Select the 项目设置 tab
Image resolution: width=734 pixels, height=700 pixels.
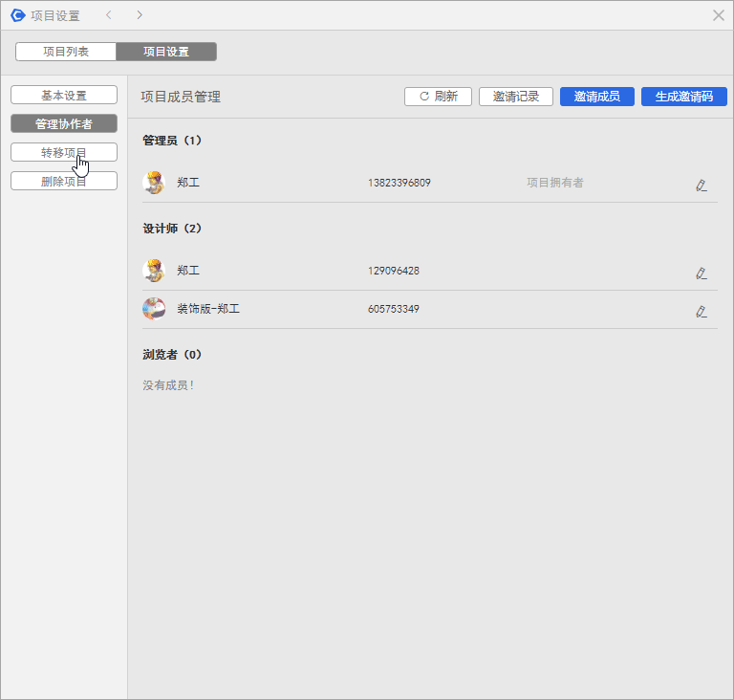point(166,52)
